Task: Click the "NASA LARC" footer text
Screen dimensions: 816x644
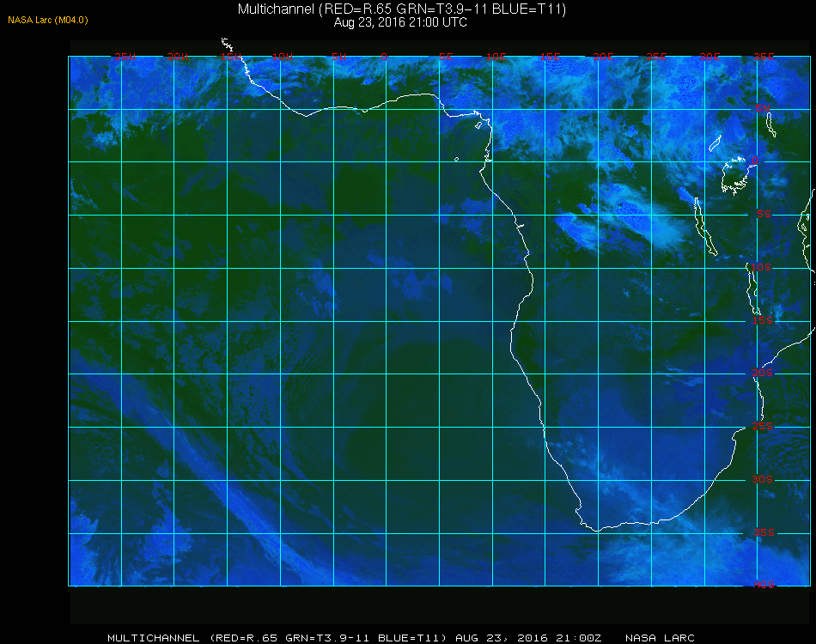Action: pos(660,638)
